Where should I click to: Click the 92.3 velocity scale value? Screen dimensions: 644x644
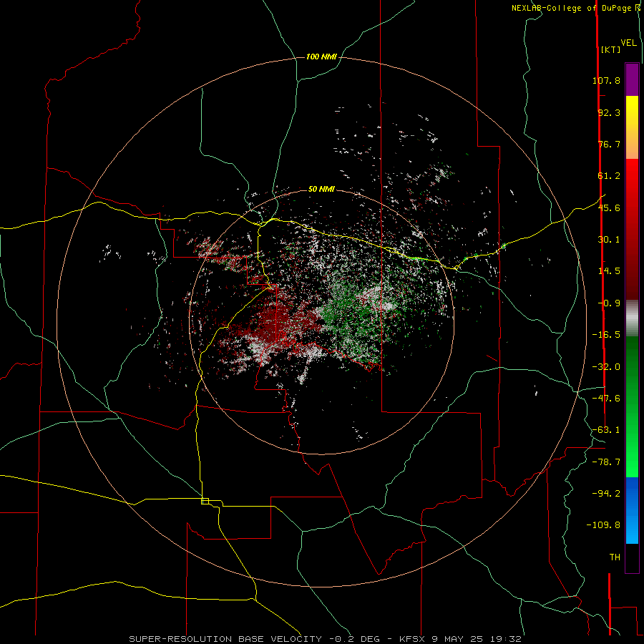tap(609, 112)
